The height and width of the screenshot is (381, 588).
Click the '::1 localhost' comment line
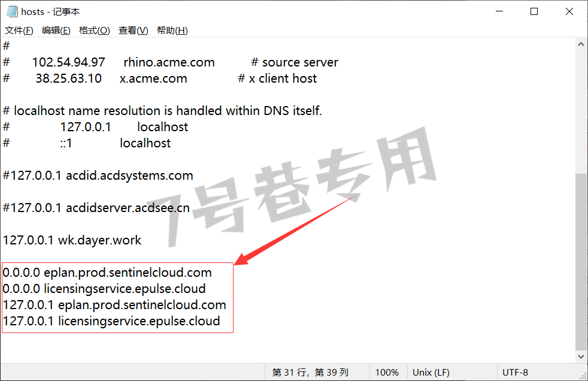[87, 143]
